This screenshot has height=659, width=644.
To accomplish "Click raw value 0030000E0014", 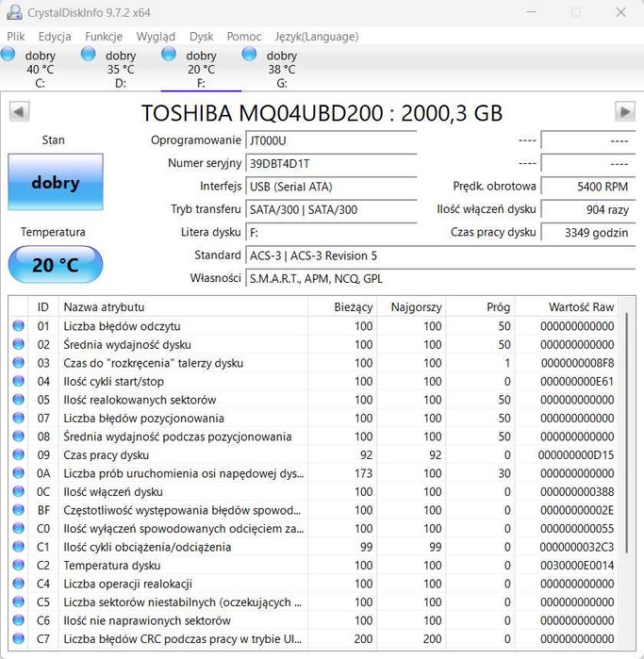I will [x=577, y=566].
